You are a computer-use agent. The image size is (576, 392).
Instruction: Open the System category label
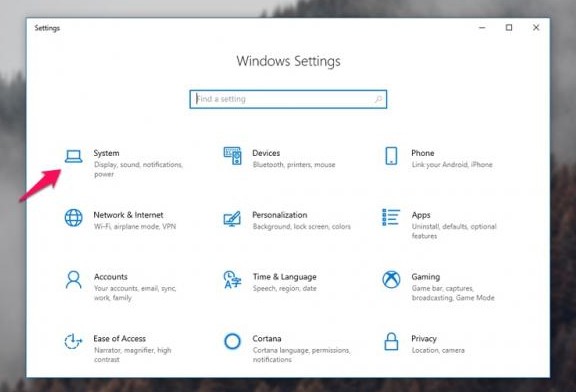(106, 153)
